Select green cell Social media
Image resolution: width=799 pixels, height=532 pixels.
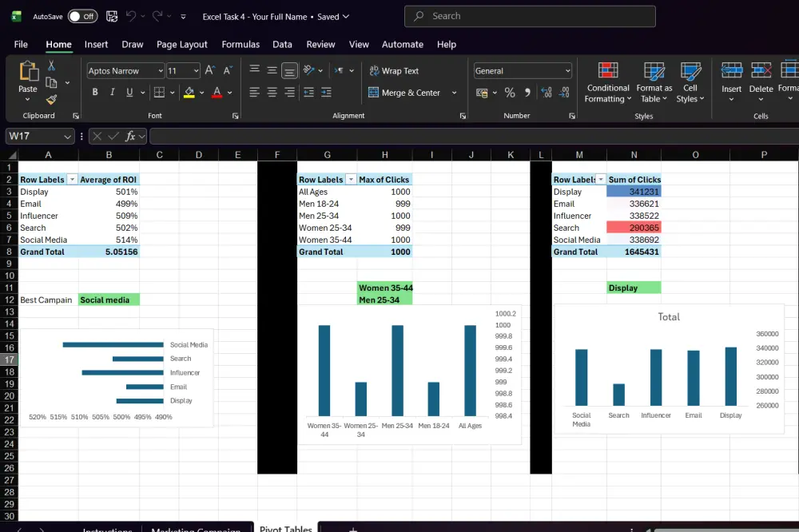tap(109, 300)
